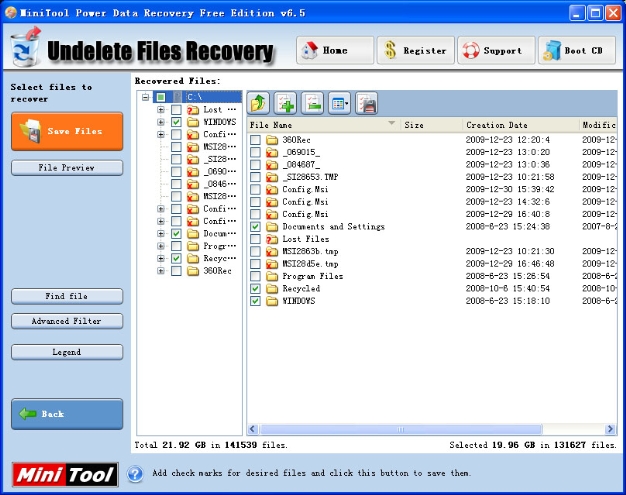Click the Lost folder icon in tree
The image size is (626, 495).
pyautogui.click(x=193, y=109)
